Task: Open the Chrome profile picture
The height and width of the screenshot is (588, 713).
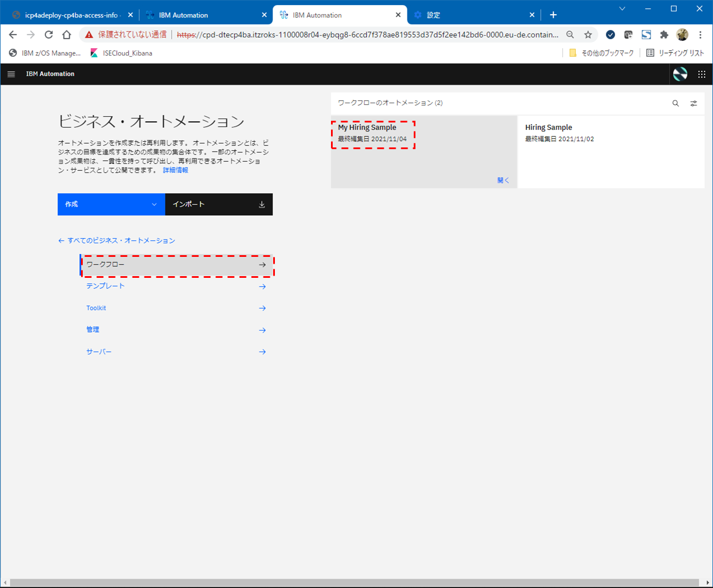Action: 682,35
